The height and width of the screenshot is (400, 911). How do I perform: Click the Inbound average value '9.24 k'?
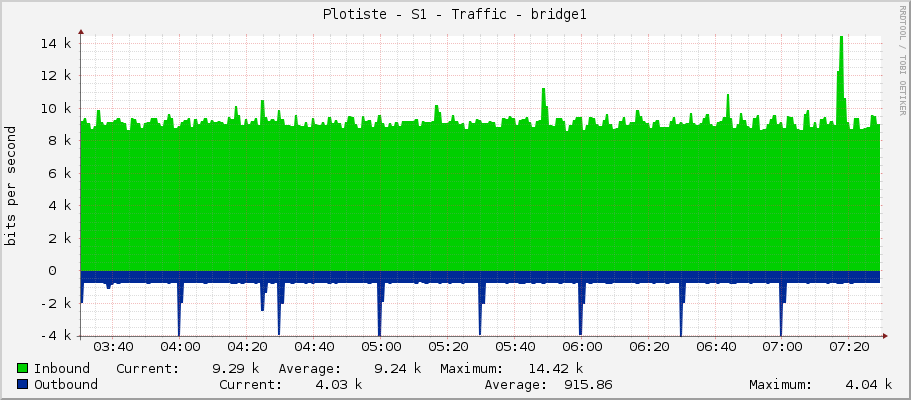click(x=397, y=369)
